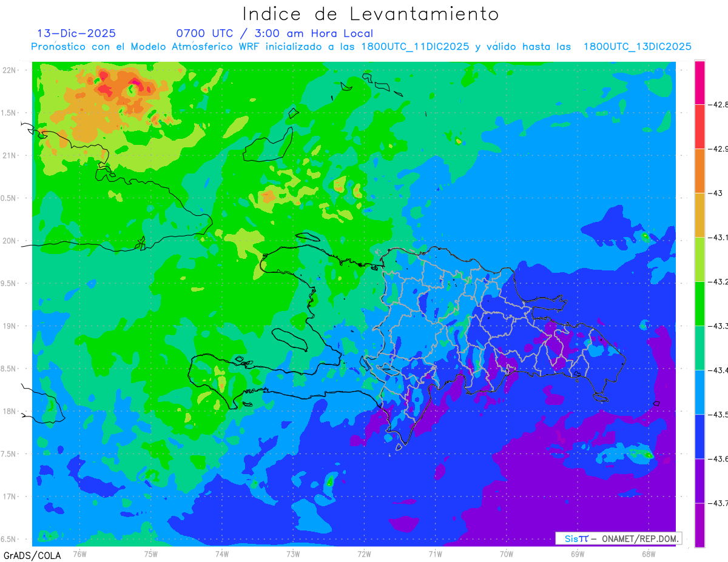This screenshot has width=728, height=562.
Task: Click the '-43' legend value
Action: [x=715, y=193]
